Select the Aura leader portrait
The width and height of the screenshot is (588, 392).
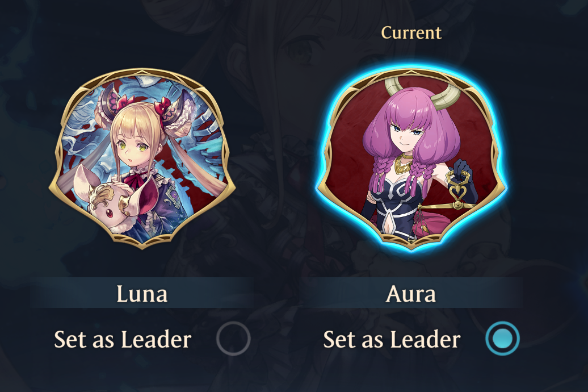click(411, 159)
